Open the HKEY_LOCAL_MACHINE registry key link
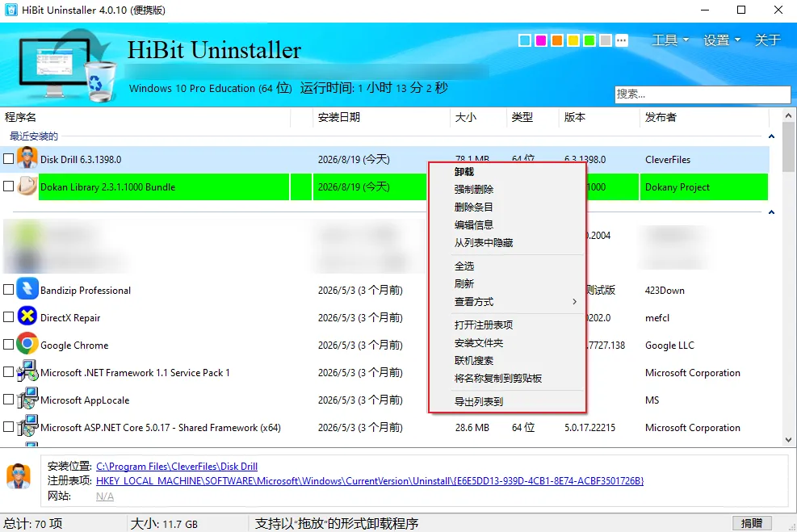This screenshot has width=797, height=532. click(370, 480)
